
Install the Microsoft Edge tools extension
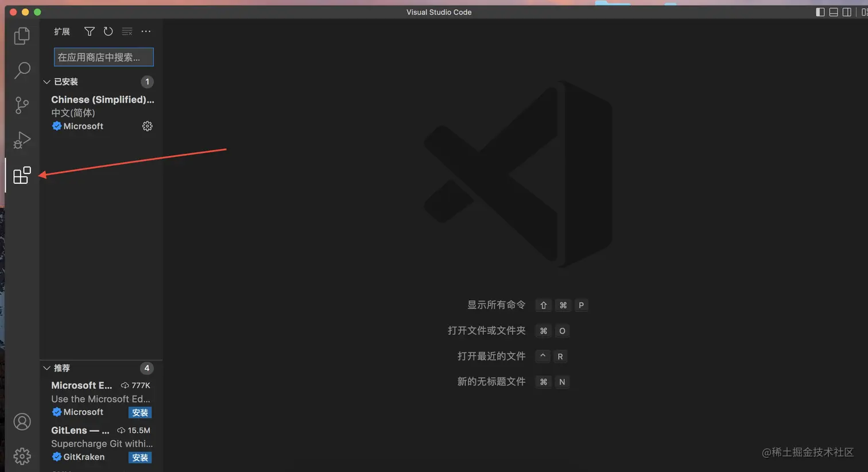pyautogui.click(x=139, y=412)
